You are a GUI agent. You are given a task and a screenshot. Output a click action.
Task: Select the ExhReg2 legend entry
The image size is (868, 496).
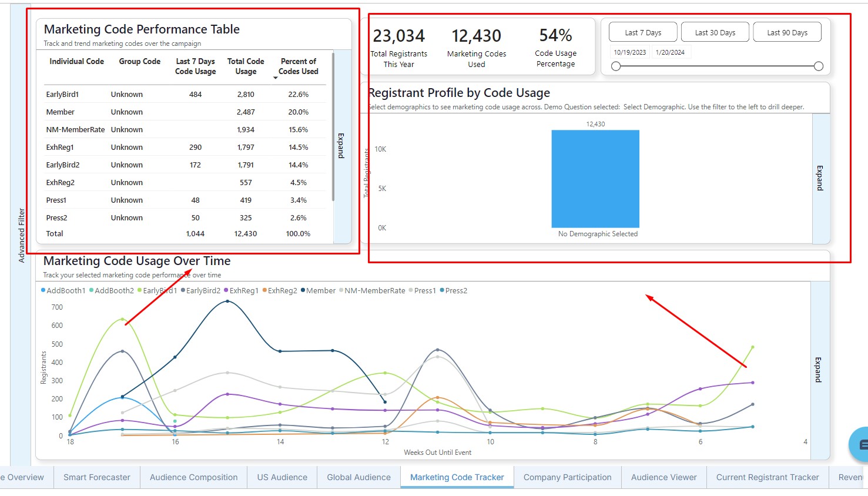[280, 290]
